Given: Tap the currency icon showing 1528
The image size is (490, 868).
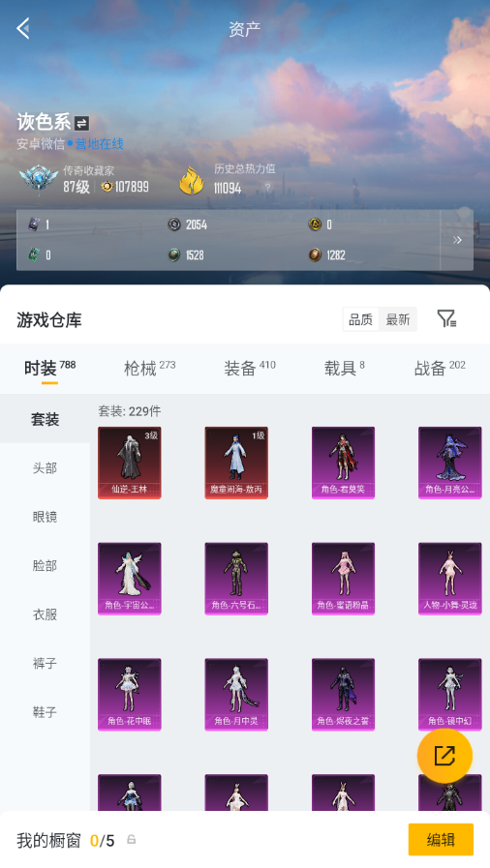Looking at the screenshot, I should [x=174, y=254].
